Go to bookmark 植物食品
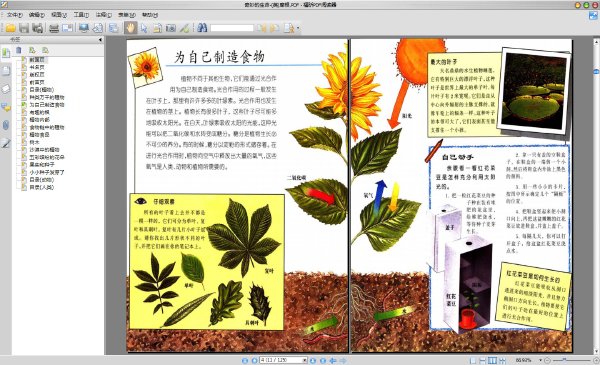This screenshot has width=600, height=365. pyautogui.click(x=39, y=135)
